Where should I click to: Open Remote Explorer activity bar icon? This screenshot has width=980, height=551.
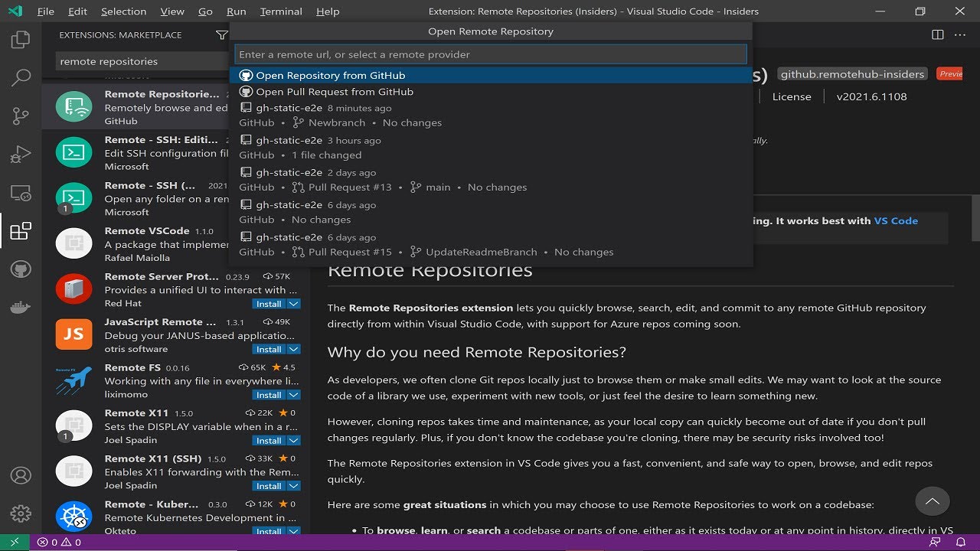tap(21, 193)
